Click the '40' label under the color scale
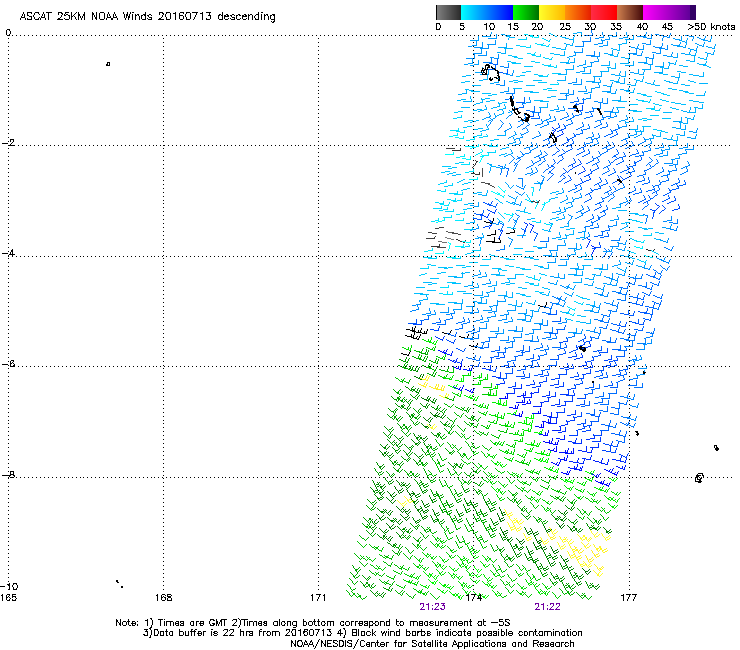 pyautogui.click(x=642, y=27)
